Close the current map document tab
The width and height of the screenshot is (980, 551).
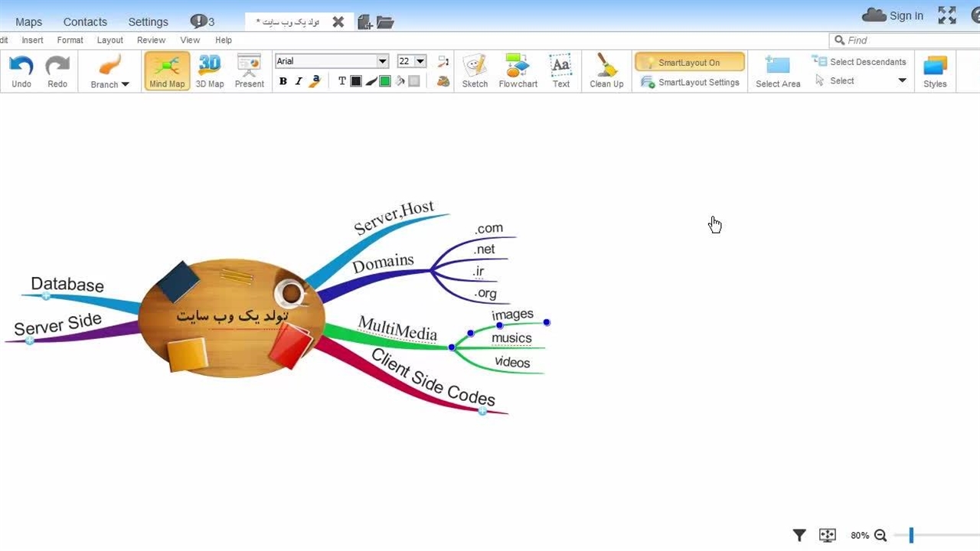[338, 21]
